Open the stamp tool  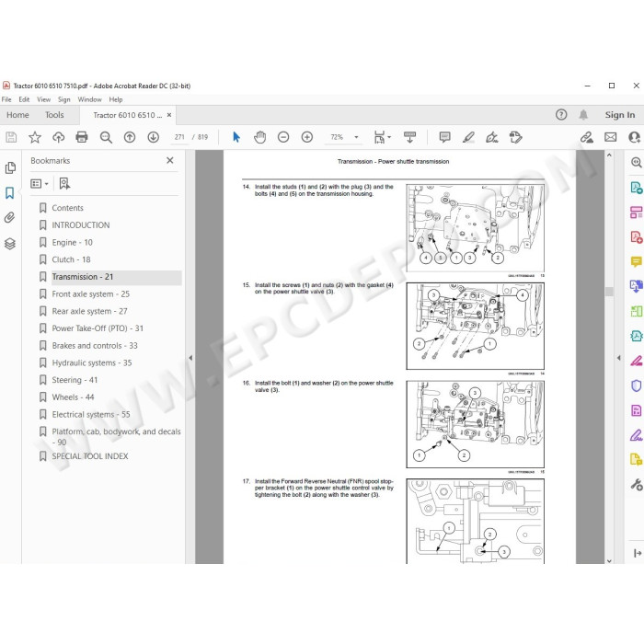515,137
